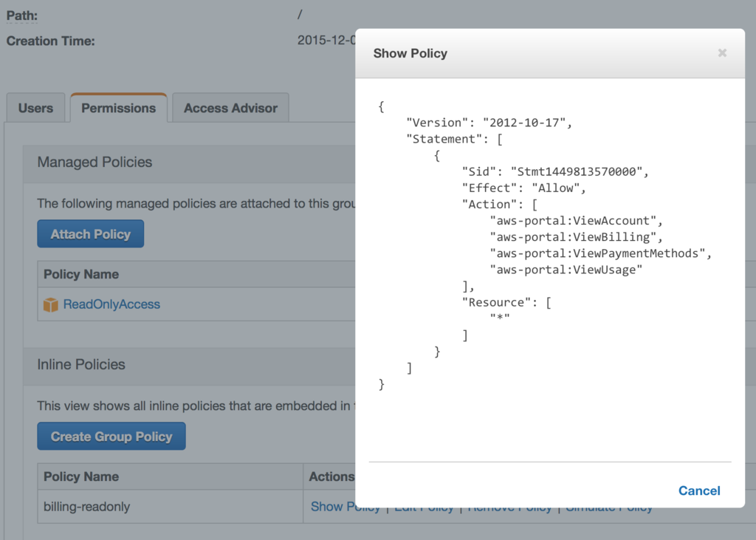Image resolution: width=756 pixels, height=540 pixels.
Task: Click the "Sid" statement line in policy
Action: coord(555,172)
